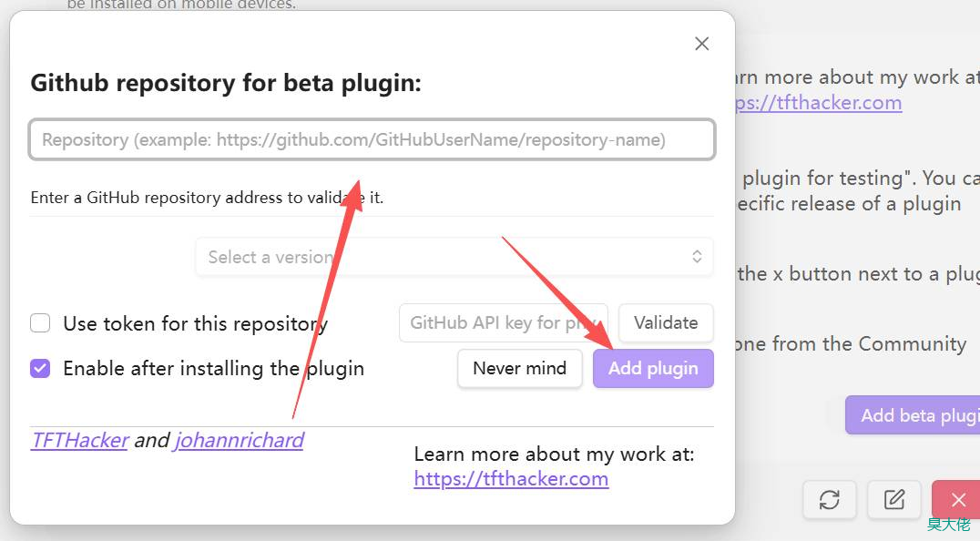Click the Add beta plugin button behind the dialog

pyautogui.click(x=913, y=415)
